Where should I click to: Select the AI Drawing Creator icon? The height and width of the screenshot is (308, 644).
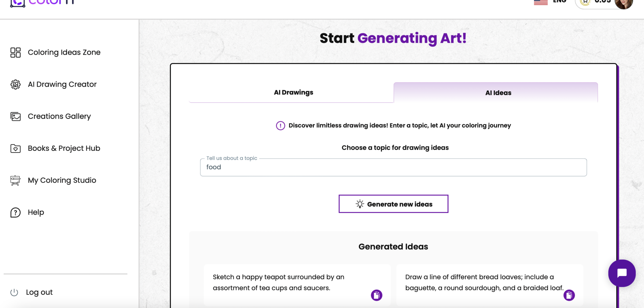(x=15, y=84)
